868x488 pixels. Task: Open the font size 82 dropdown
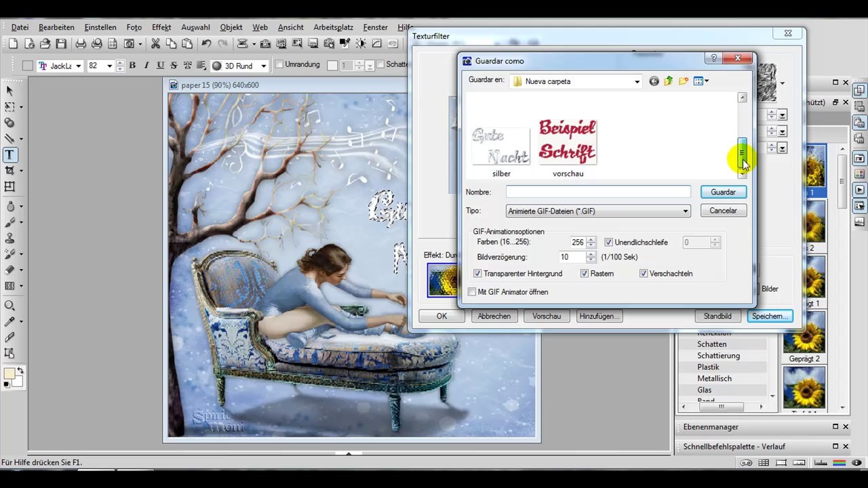pos(109,66)
